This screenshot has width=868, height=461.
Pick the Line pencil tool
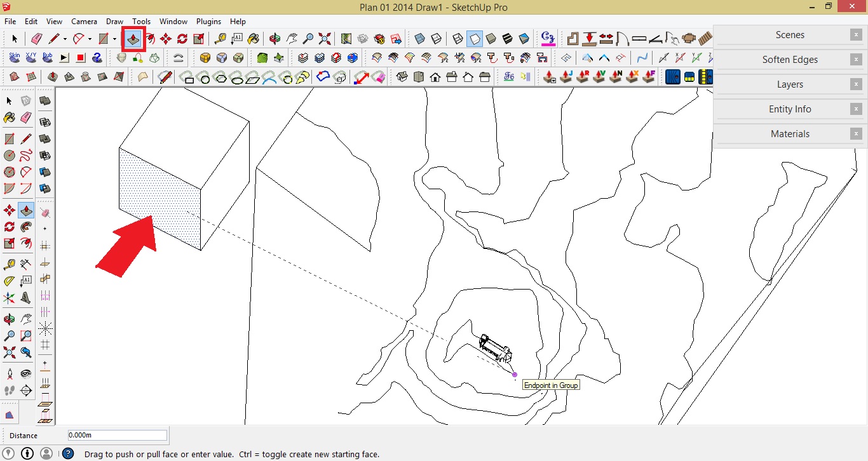pos(54,39)
